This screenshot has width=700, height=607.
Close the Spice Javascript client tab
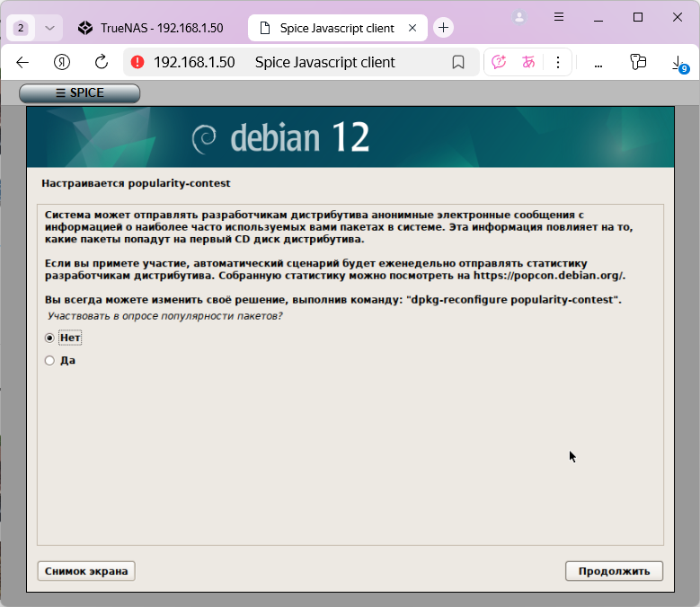click(x=412, y=28)
